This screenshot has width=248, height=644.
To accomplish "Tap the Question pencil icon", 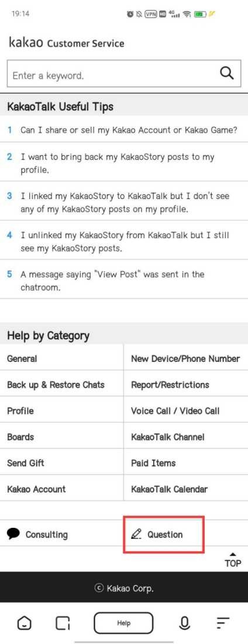I will (x=136, y=534).
